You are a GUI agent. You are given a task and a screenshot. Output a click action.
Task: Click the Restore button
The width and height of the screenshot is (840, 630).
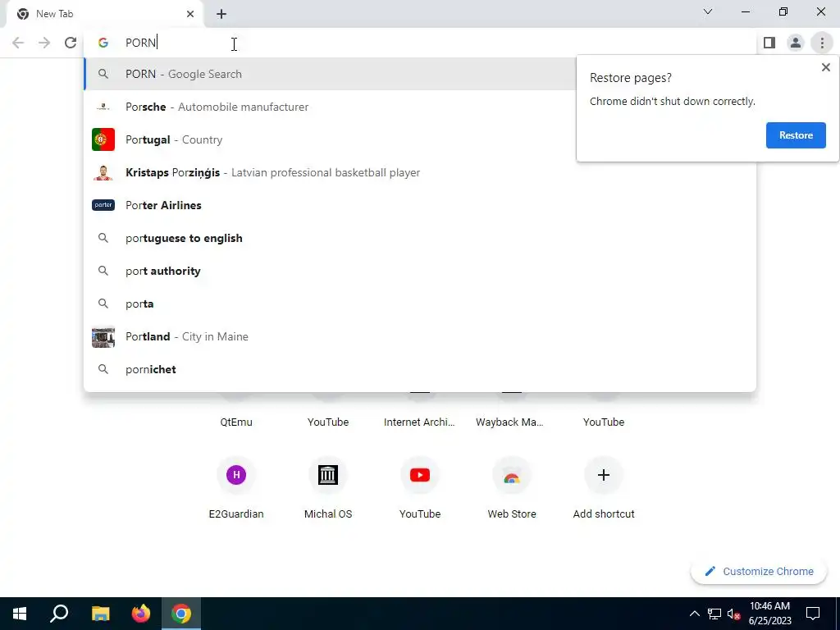tap(796, 135)
